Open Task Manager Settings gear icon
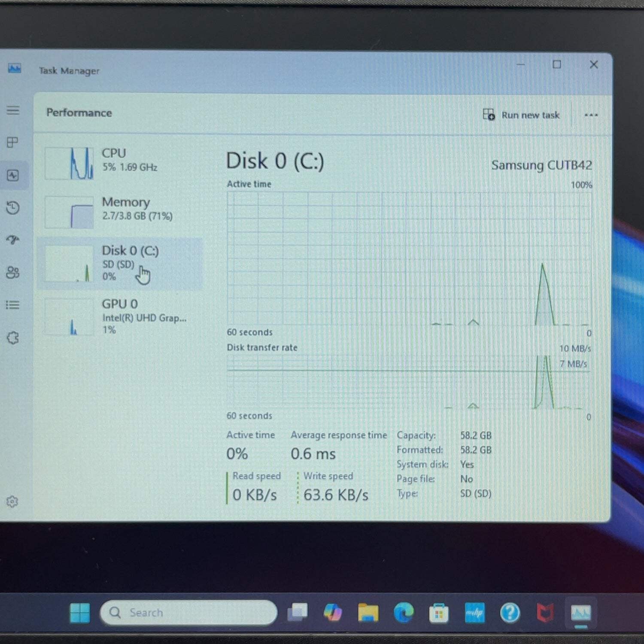The height and width of the screenshot is (644, 644). pyautogui.click(x=12, y=501)
